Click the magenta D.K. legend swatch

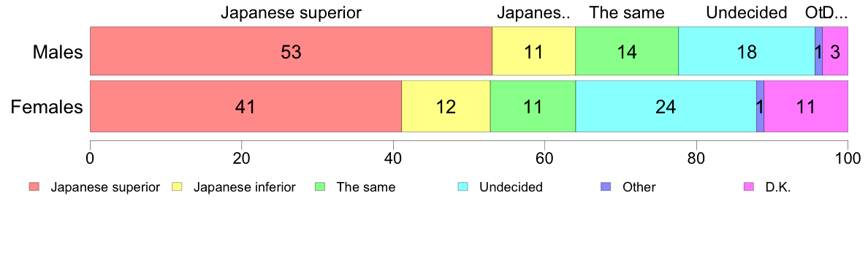click(749, 187)
